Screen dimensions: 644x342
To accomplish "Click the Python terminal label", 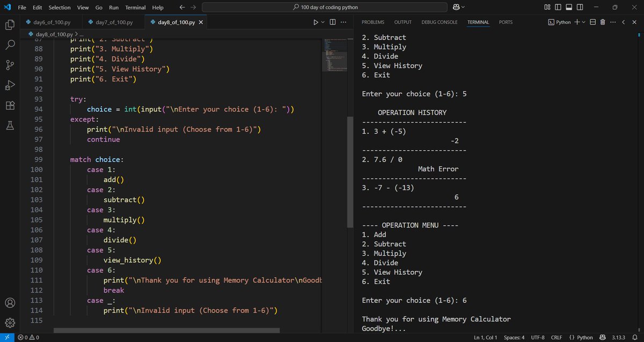I will 559,22.
